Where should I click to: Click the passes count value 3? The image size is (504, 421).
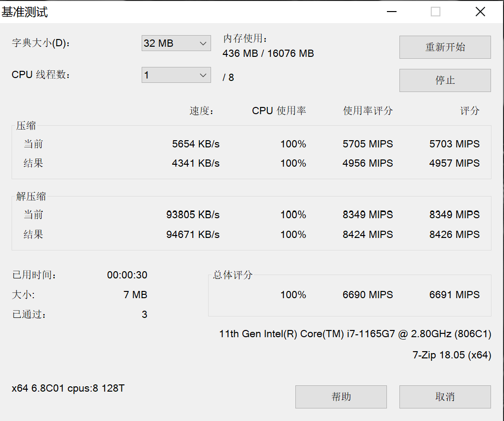145,314
